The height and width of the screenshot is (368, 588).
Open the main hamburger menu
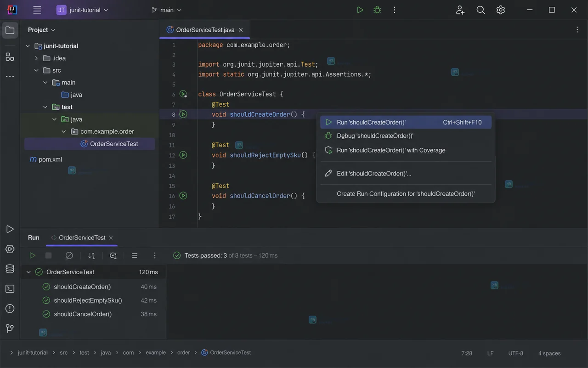click(x=37, y=10)
